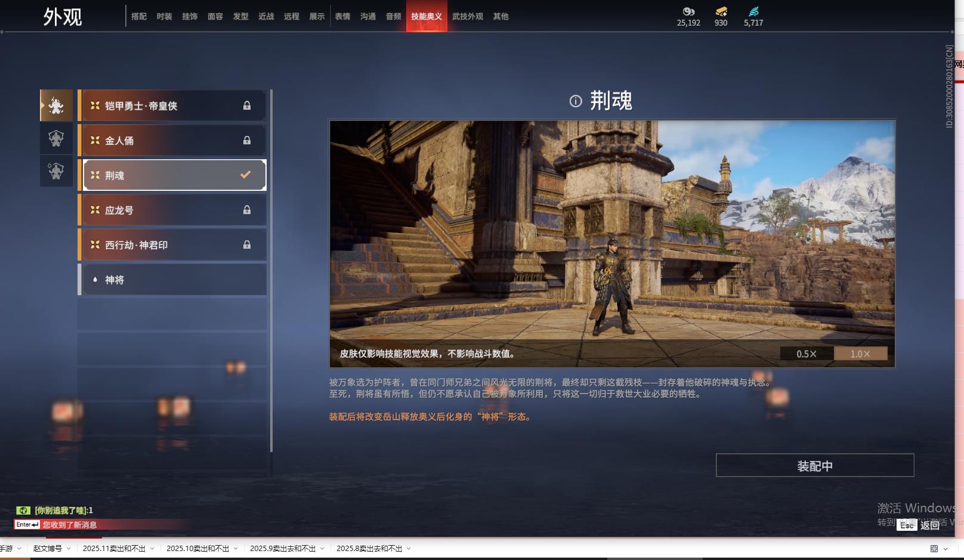Screen dimensions: 964x560
Task: Click the info icon beside 荆魂 title
Action: pos(576,101)
